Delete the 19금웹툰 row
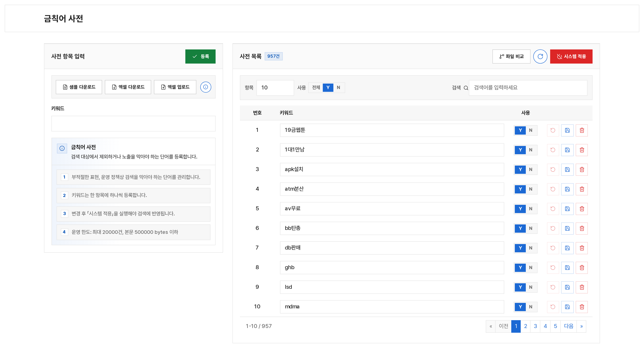Viewport: 644px width, 359px height. pyautogui.click(x=582, y=130)
